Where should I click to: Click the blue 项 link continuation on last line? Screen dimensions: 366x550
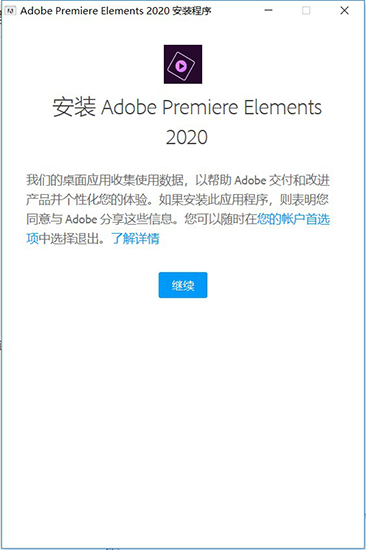[32, 239]
